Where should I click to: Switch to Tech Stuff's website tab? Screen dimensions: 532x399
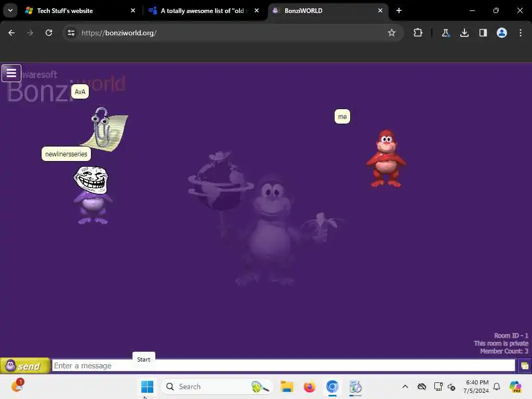tap(79, 11)
